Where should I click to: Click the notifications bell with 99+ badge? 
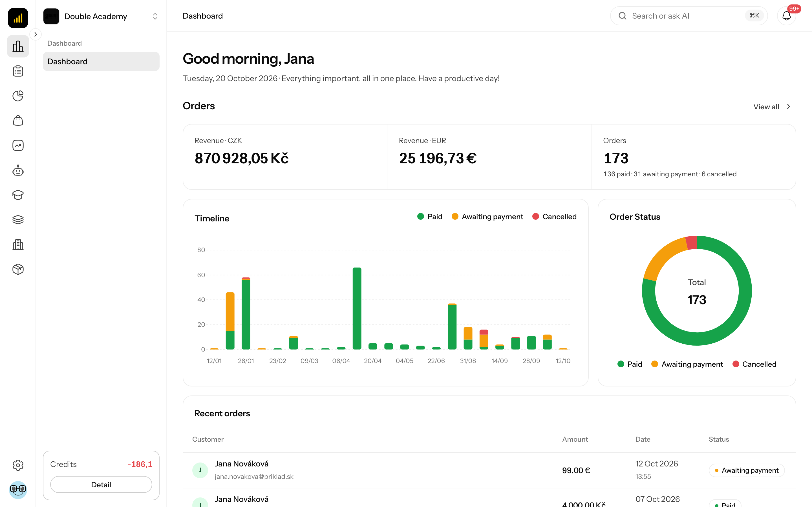[787, 16]
